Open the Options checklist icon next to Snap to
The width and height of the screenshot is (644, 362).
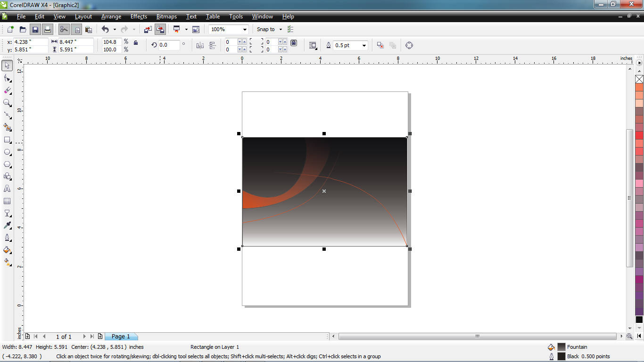click(x=290, y=29)
